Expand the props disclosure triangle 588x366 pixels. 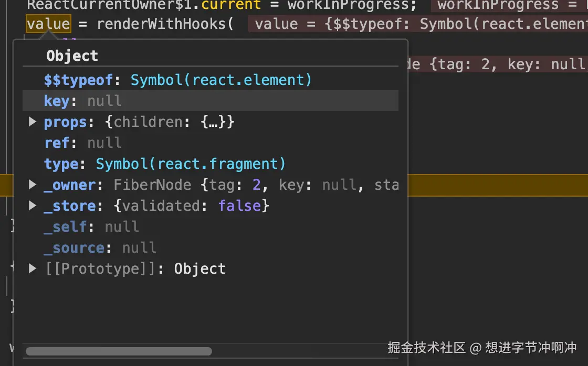(x=33, y=122)
